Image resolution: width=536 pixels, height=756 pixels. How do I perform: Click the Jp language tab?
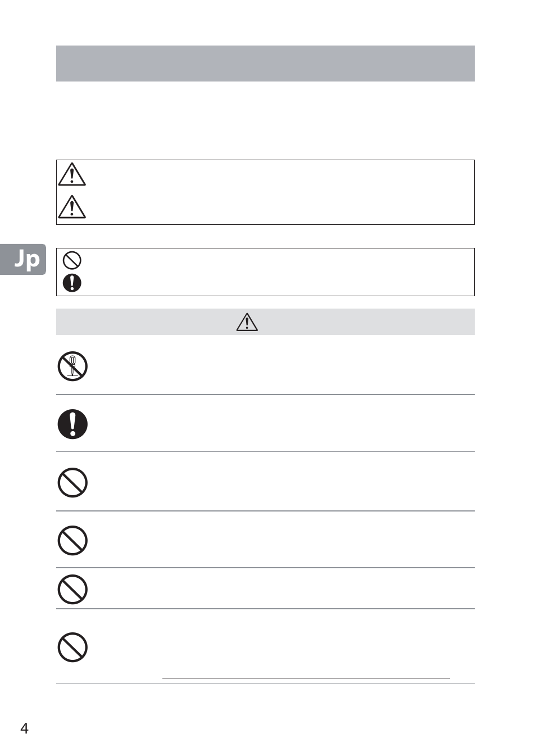[x=23, y=259]
